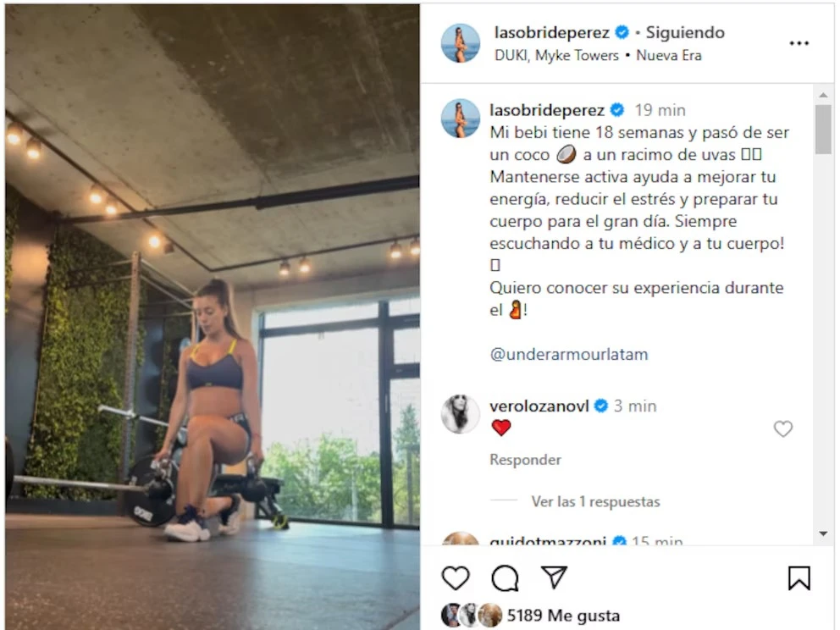840x630 pixels.
Task: Like the post with the heart icon
Action: 456,578
